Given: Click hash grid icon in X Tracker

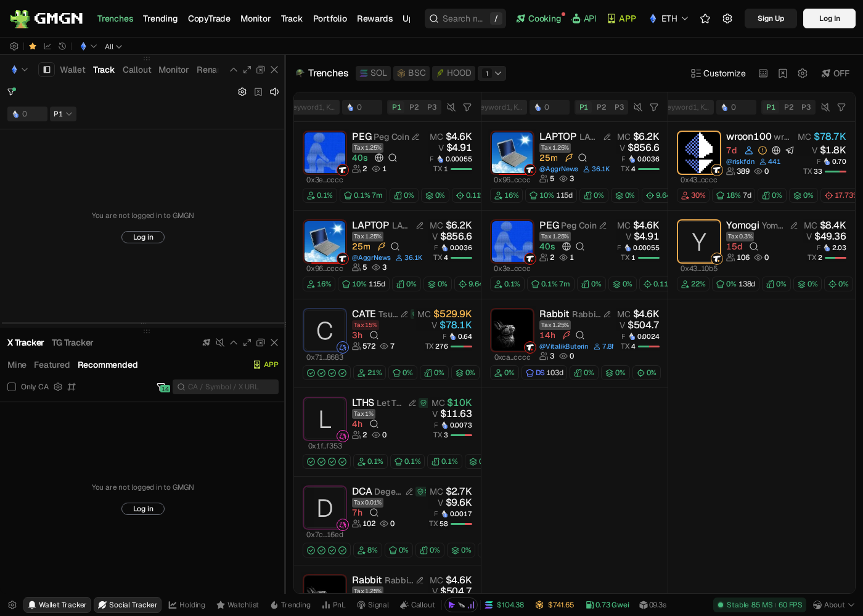Looking at the screenshot, I should click(x=72, y=387).
